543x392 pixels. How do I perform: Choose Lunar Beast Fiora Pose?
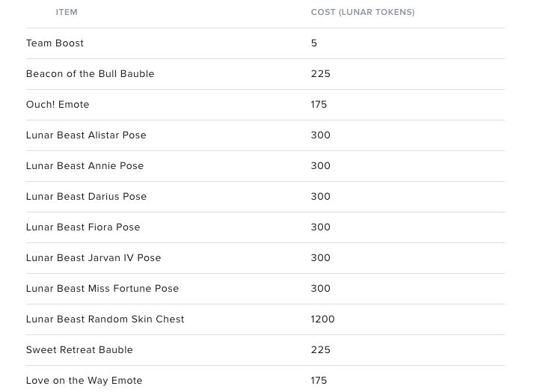83,227
